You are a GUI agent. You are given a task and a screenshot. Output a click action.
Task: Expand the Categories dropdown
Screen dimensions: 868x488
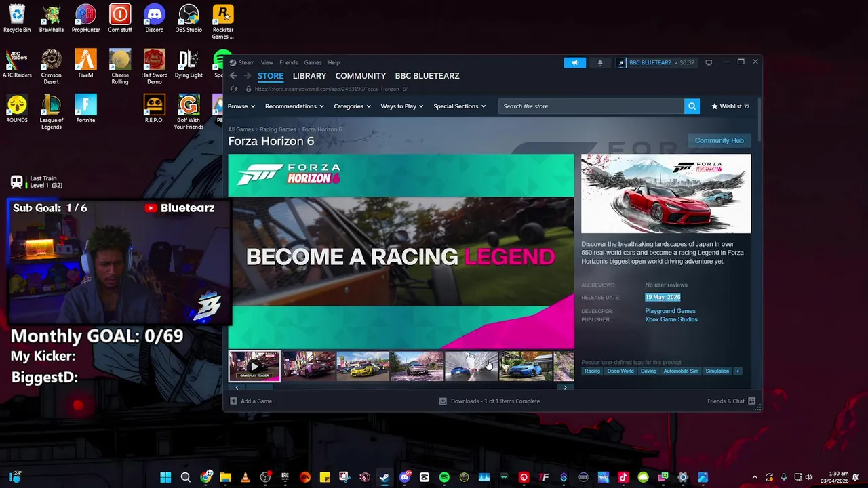click(x=352, y=106)
